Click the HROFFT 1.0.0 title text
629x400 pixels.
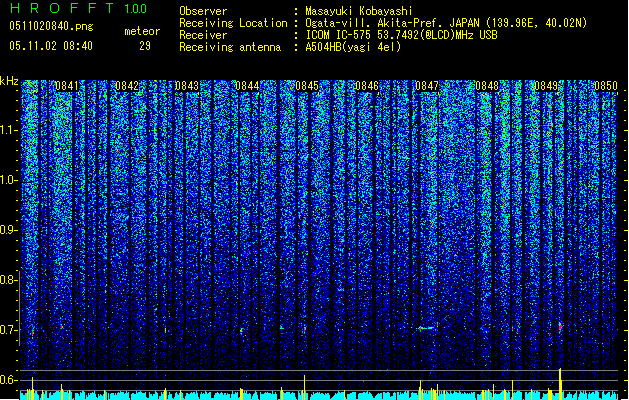click(78, 8)
